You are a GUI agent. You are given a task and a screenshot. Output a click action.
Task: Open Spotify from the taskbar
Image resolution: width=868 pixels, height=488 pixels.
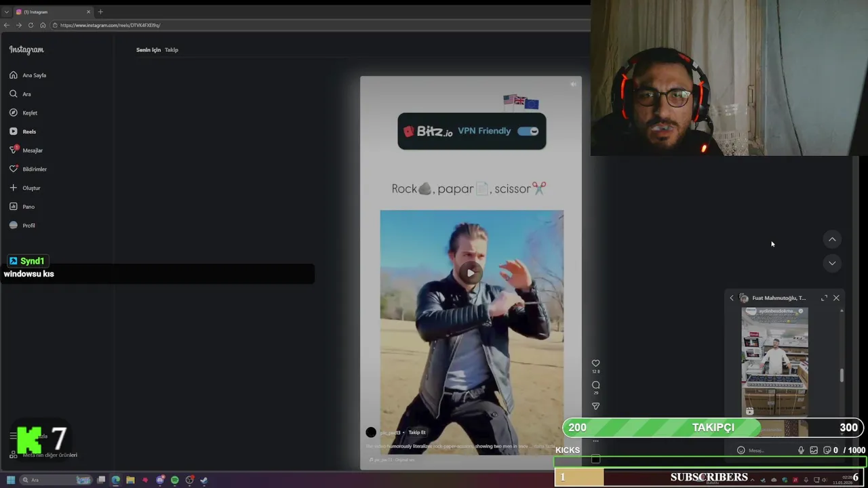175,480
